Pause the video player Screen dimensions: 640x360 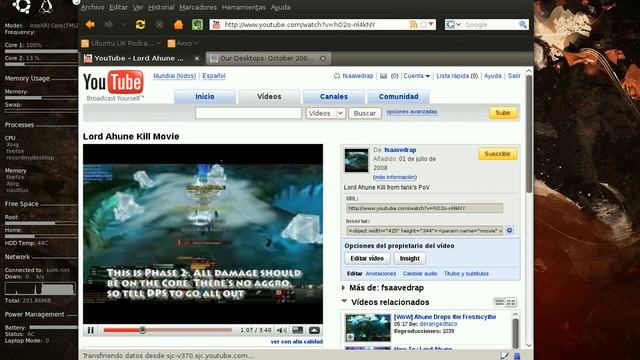pos(91,330)
